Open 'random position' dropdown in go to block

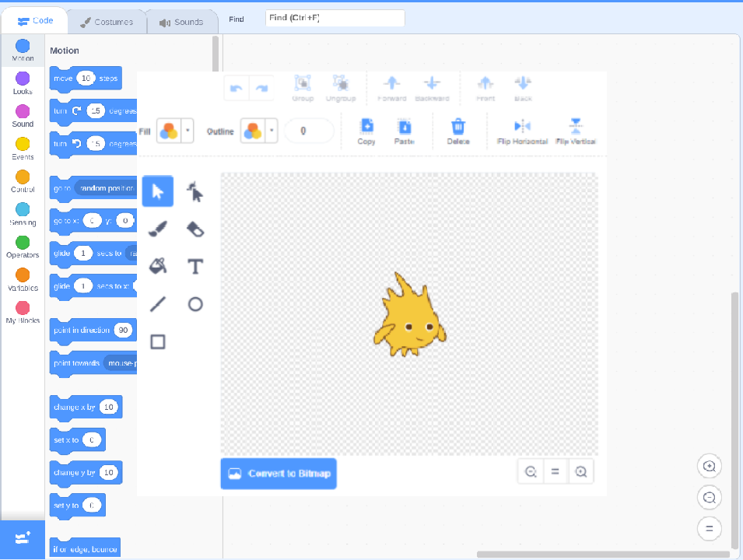(106, 188)
